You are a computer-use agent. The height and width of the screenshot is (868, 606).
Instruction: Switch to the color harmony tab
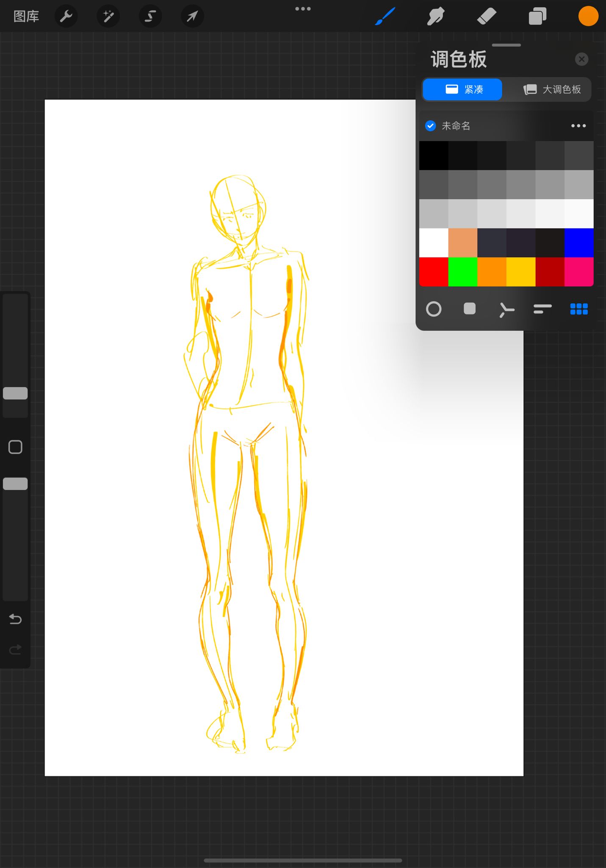click(506, 309)
